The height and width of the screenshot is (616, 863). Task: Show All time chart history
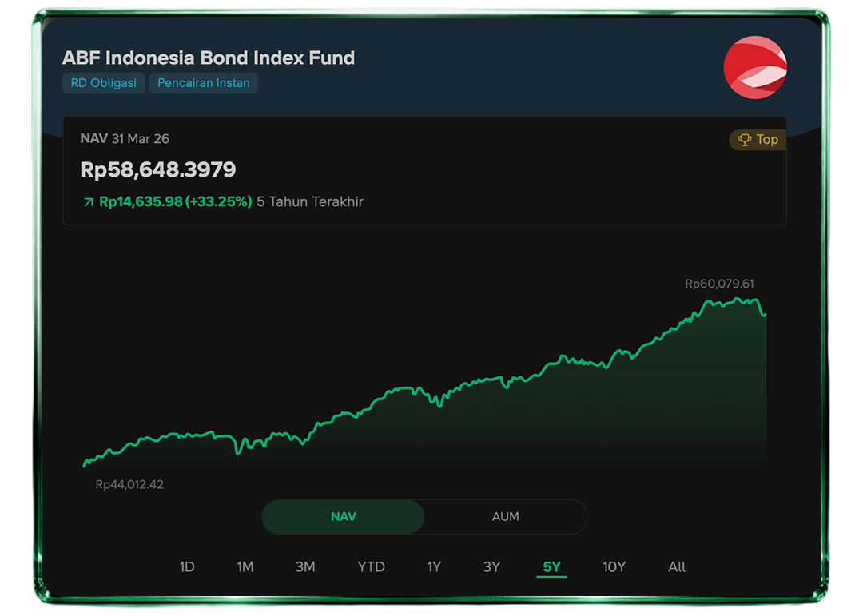point(677,567)
